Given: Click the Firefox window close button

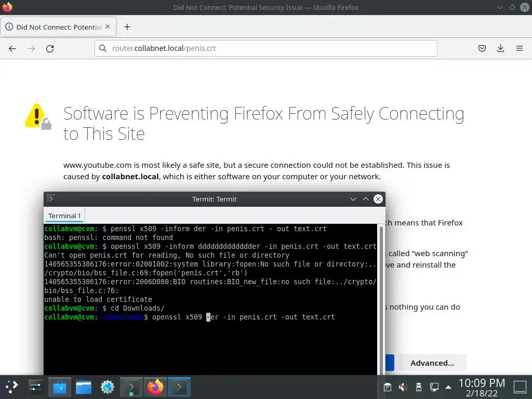Looking at the screenshot, I should pyautogui.click(x=525, y=7).
